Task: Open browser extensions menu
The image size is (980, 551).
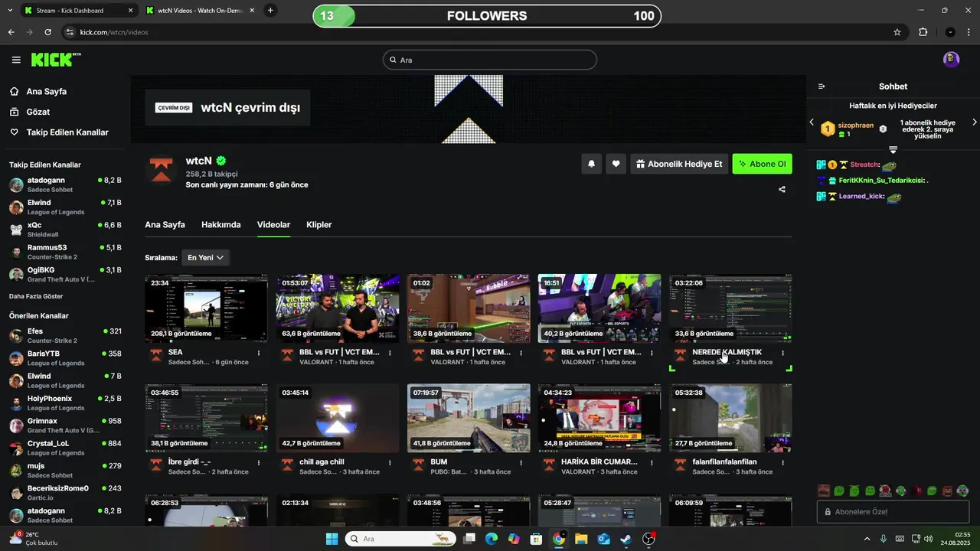Action: pyautogui.click(x=923, y=32)
